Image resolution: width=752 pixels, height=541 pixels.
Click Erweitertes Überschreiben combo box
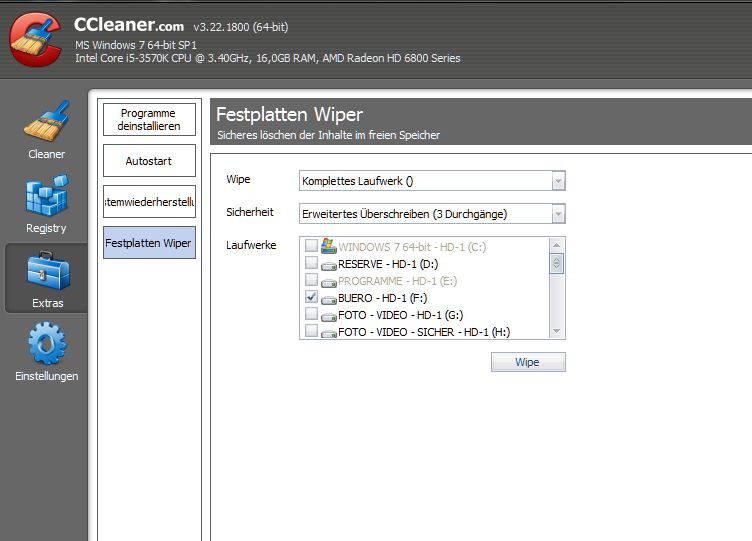tap(432, 214)
